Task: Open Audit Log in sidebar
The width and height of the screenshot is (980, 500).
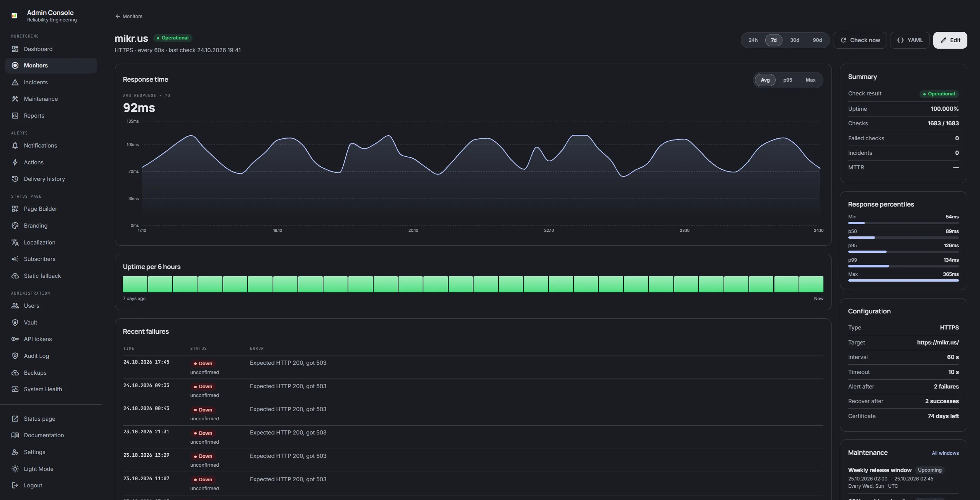Action: (51, 356)
